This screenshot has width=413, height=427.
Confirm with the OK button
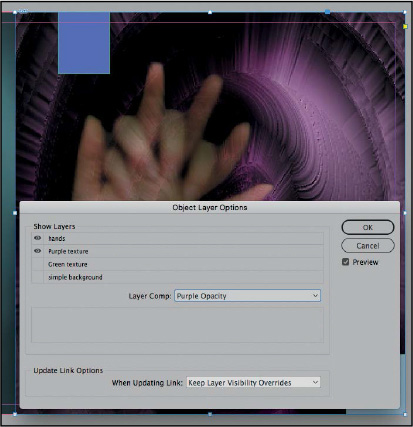pos(368,227)
